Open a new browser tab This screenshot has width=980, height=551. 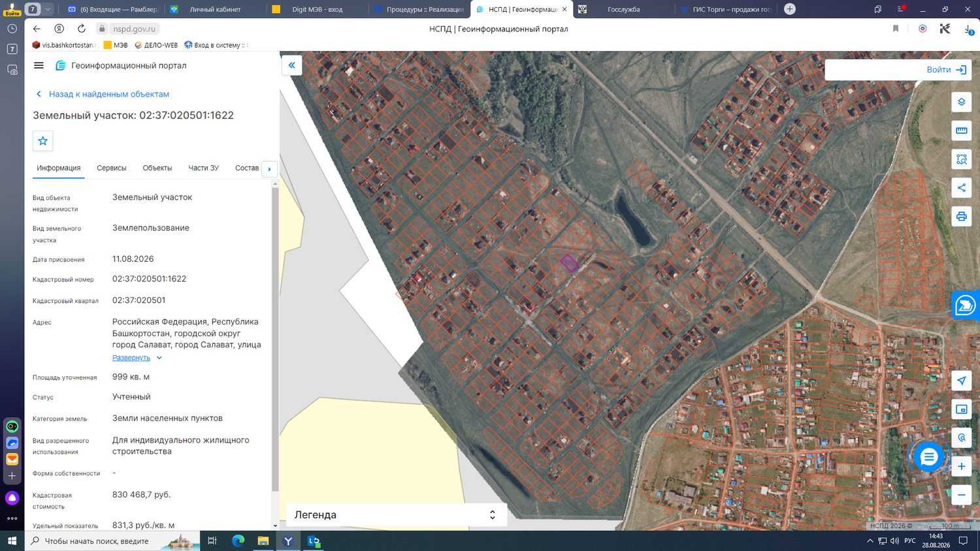coord(790,9)
